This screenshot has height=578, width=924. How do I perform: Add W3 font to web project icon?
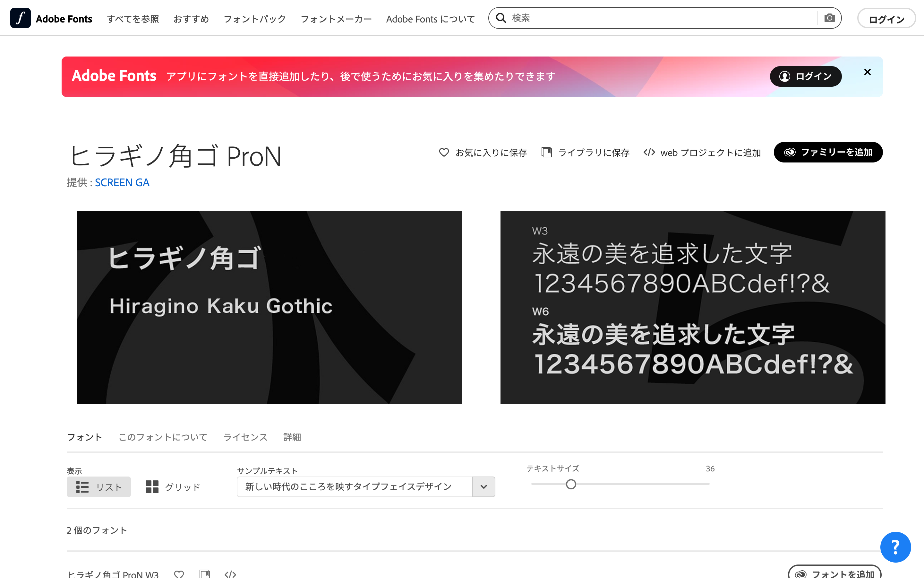(x=230, y=574)
